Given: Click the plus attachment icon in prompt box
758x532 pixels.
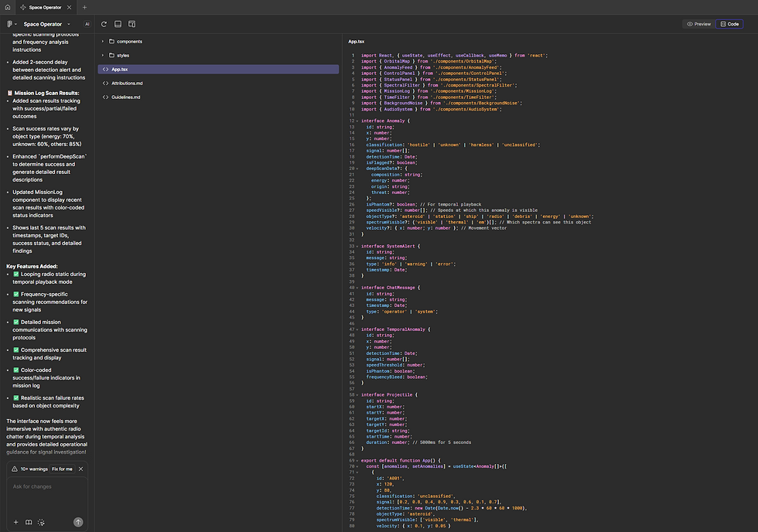Looking at the screenshot, I should (x=16, y=522).
